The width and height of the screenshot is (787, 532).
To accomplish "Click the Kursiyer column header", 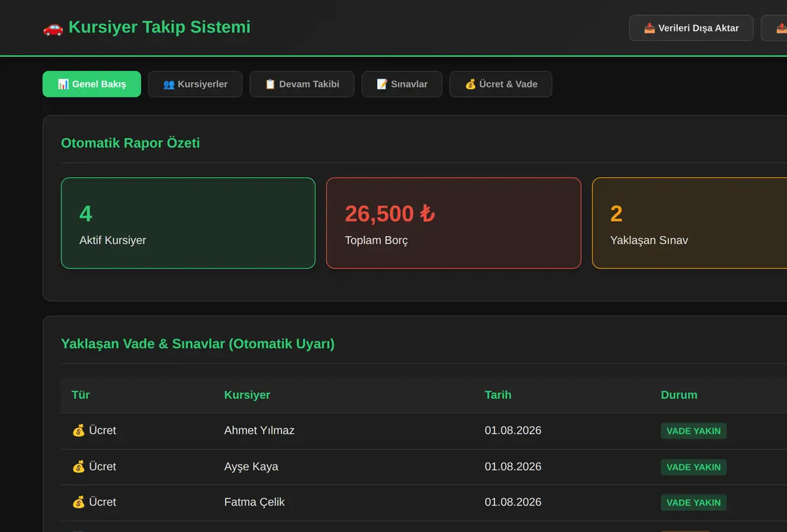I will [x=247, y=395].
